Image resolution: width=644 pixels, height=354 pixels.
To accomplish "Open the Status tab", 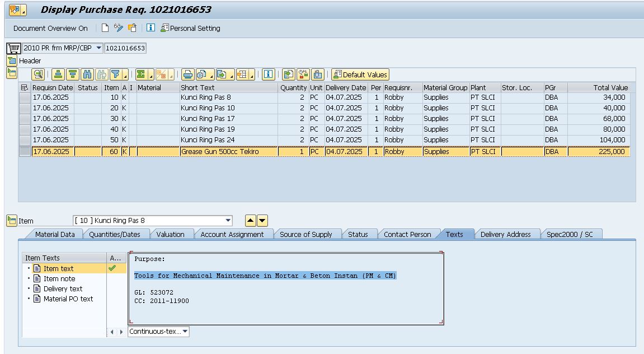I will point(358,234).
